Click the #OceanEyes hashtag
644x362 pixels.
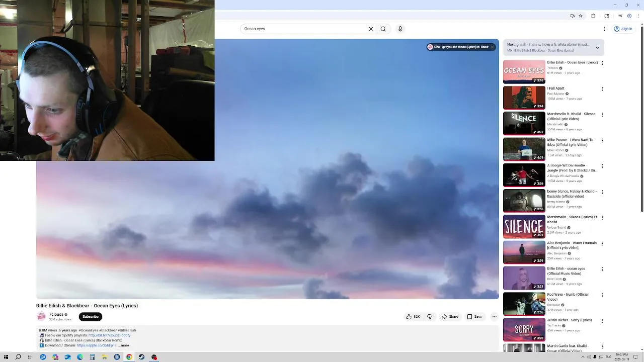coord(89,330)
